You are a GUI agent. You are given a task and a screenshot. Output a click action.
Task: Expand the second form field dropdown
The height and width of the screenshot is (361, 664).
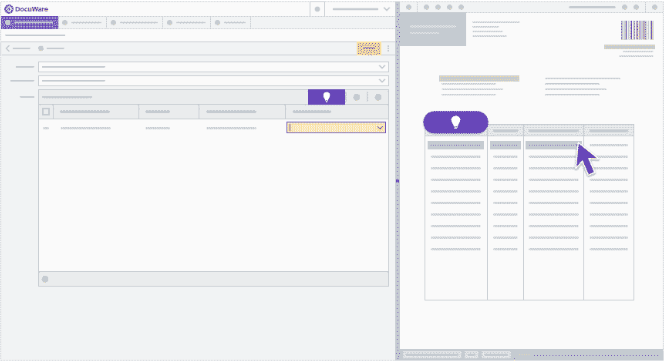pos(382,81)
